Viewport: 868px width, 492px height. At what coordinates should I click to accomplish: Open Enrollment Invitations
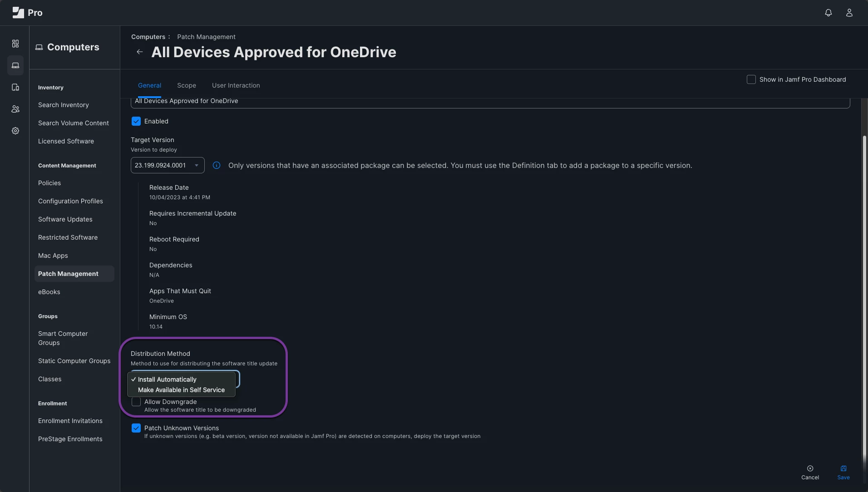click(x=70, y=421)
